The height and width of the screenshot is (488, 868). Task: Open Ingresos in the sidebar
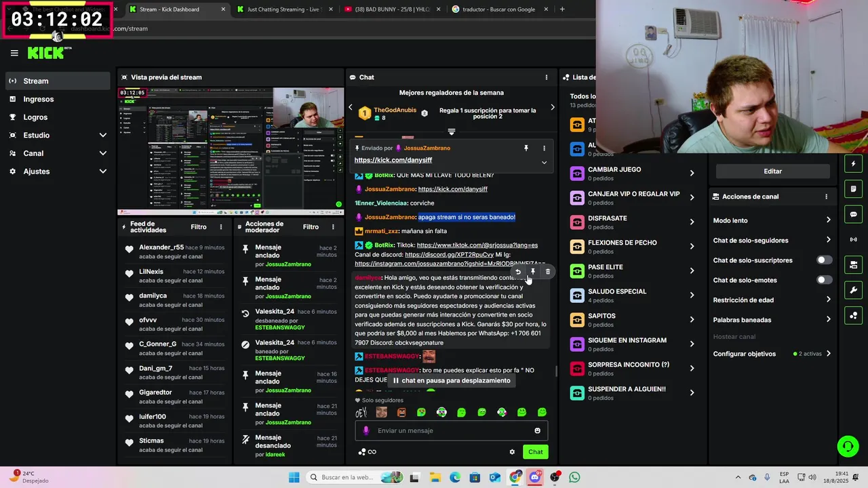coord(58,99)
